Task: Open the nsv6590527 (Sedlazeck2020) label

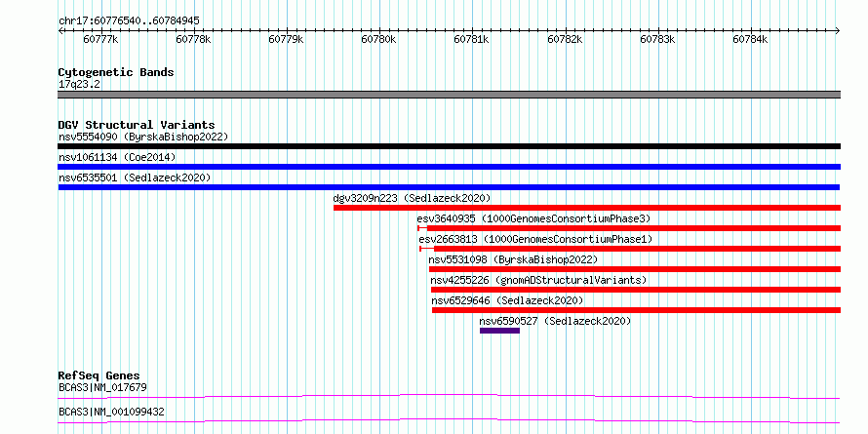Action: click(x=555, y=321)
